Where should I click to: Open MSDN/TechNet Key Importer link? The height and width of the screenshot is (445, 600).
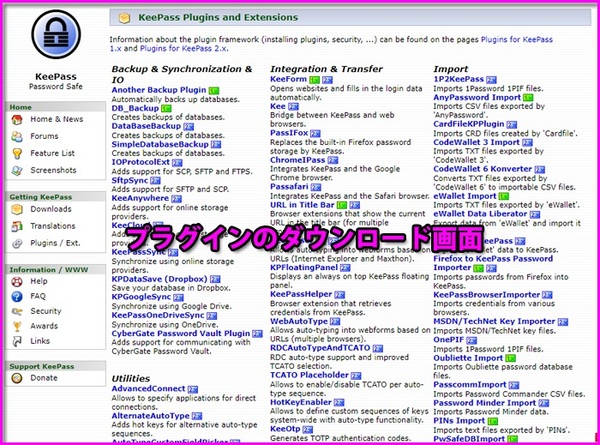[494, 321]
